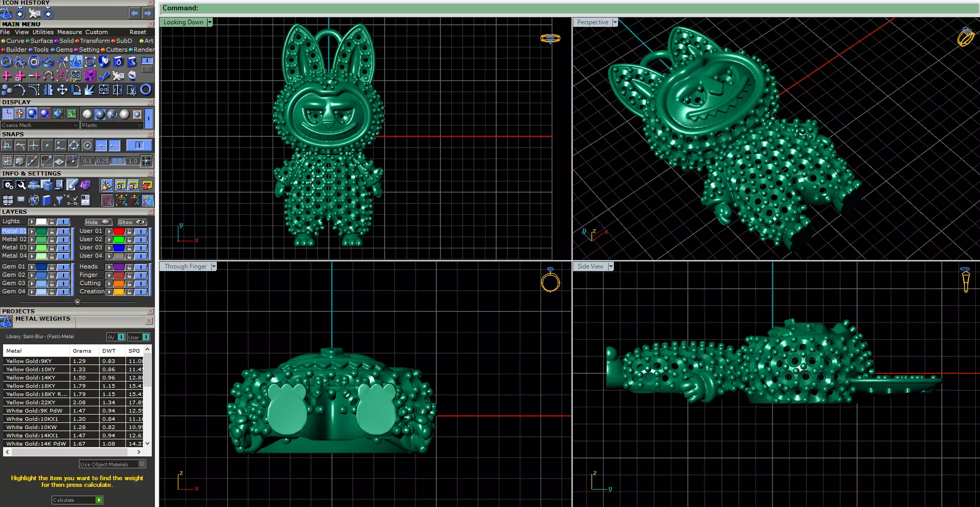
Task: Open the Through Finger viewport dropdown arrow
Action: [214, 266]
